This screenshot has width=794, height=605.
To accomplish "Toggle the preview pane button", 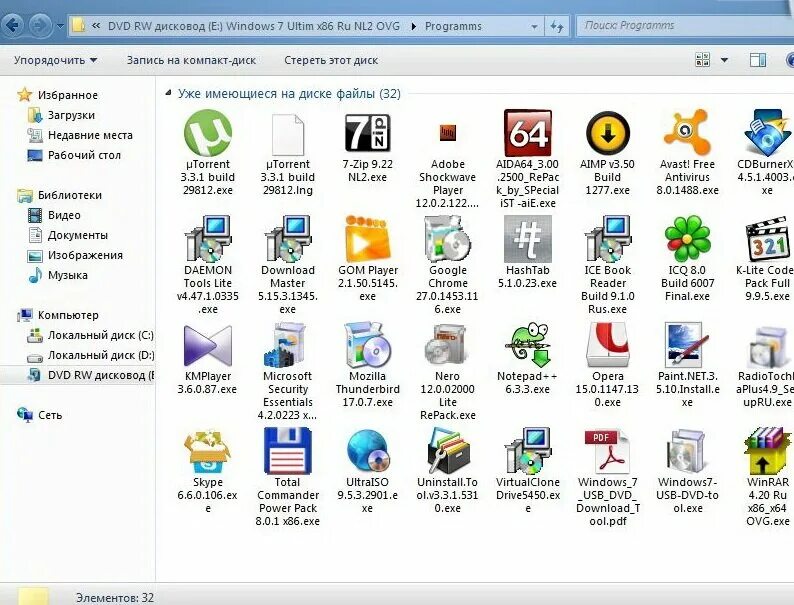I will coord(758,60).
